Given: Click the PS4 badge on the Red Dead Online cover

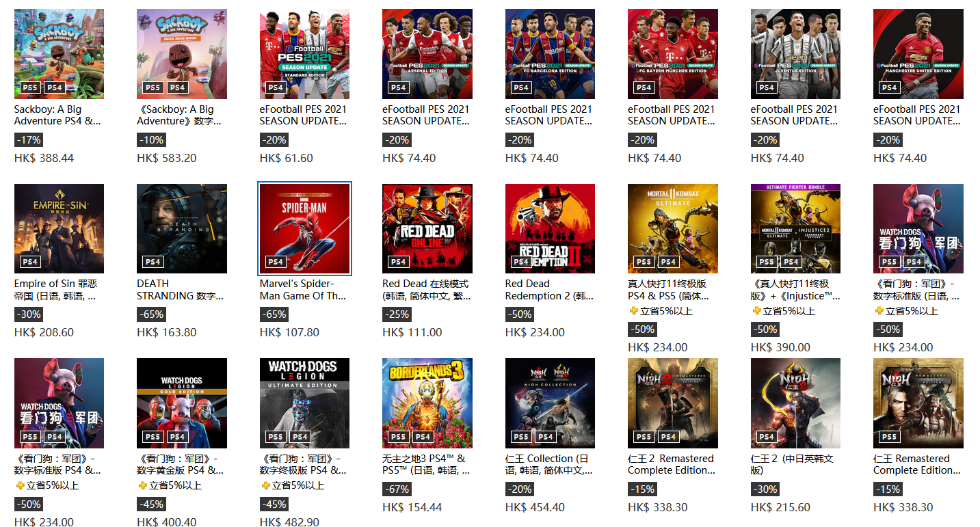Looking at the screenshot, I should 399,262.
